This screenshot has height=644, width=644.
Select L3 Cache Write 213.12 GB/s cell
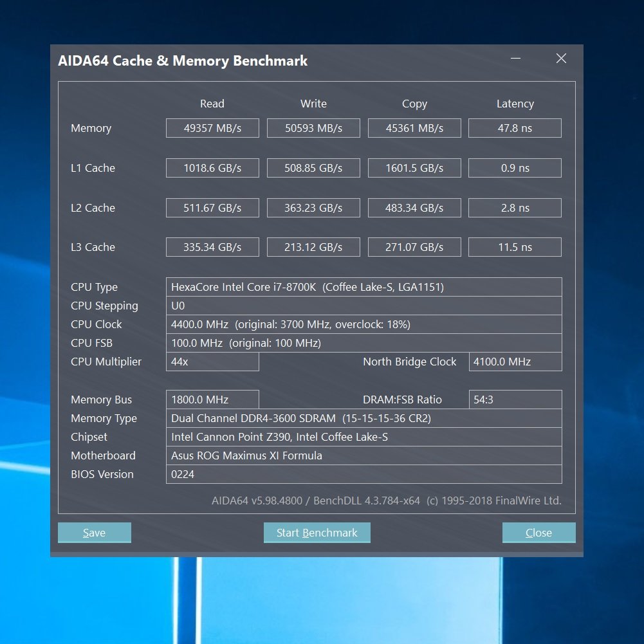[x=313, y=247]
